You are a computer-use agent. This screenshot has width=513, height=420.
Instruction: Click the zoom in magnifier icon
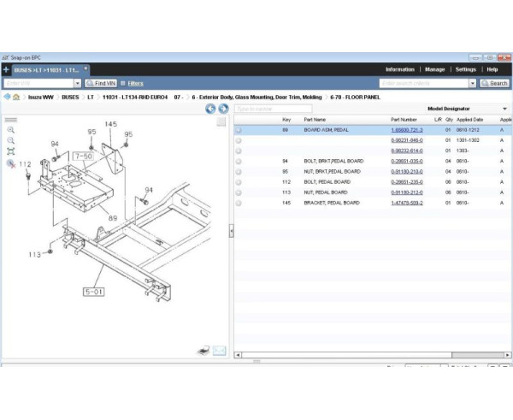coord(10,130)
